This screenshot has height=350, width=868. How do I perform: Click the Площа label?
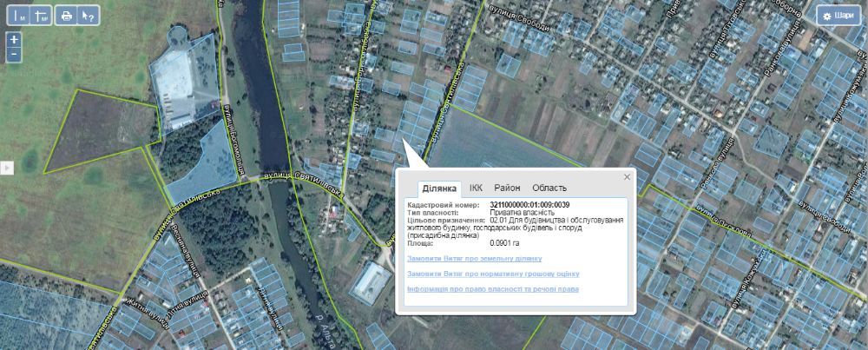(x=418, y=243)
